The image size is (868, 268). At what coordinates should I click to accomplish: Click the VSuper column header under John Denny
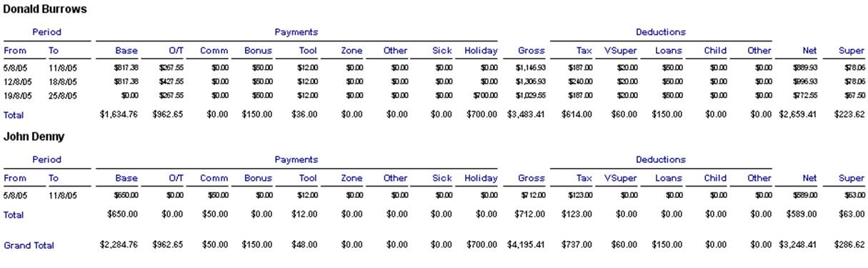[620, 178]
